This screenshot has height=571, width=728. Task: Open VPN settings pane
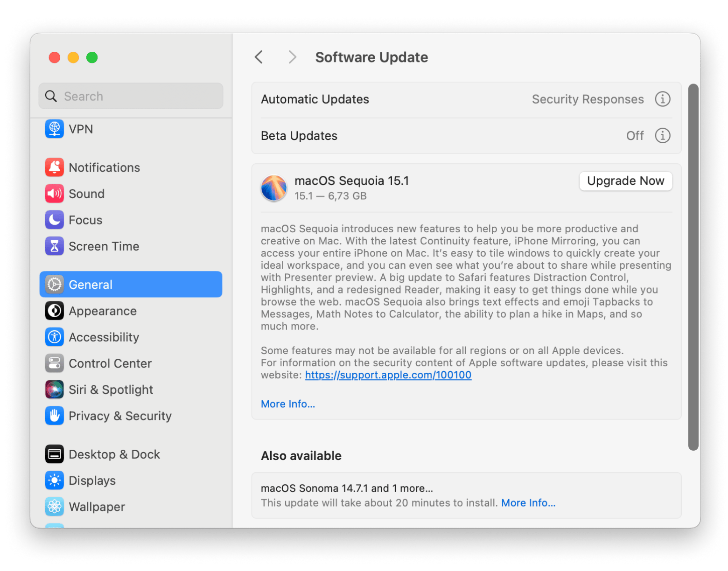coord(131,129)
